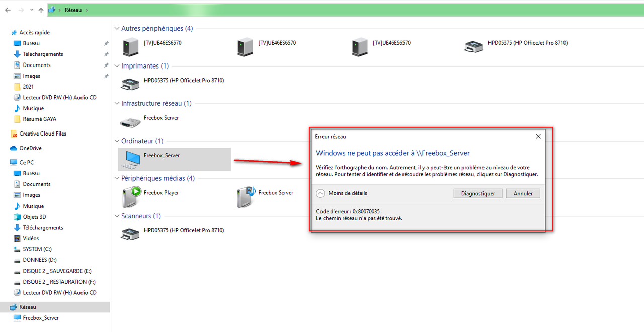Open Téléchargements under Ce PC
644x332 pixels.
click(43, 228)
